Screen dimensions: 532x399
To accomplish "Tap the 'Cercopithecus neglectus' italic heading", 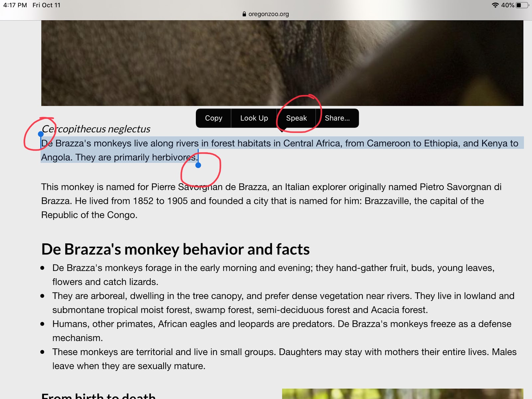I will tap(96, 129).
